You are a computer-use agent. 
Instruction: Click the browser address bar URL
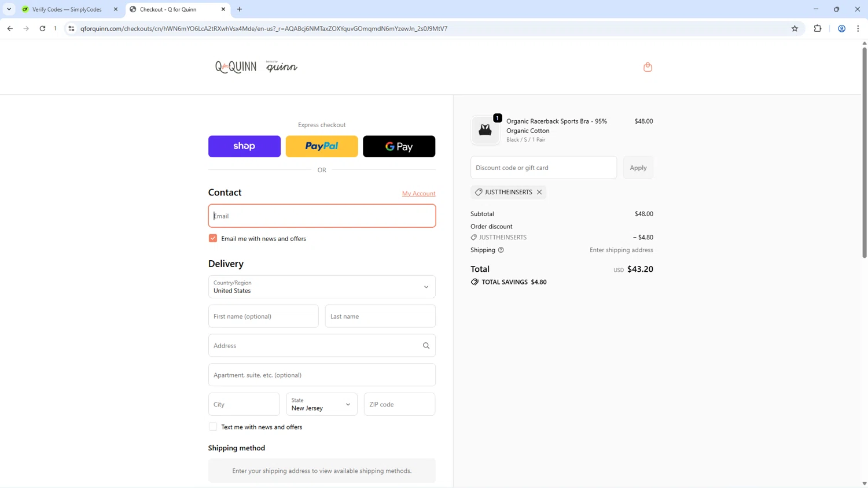click(264, 28)
